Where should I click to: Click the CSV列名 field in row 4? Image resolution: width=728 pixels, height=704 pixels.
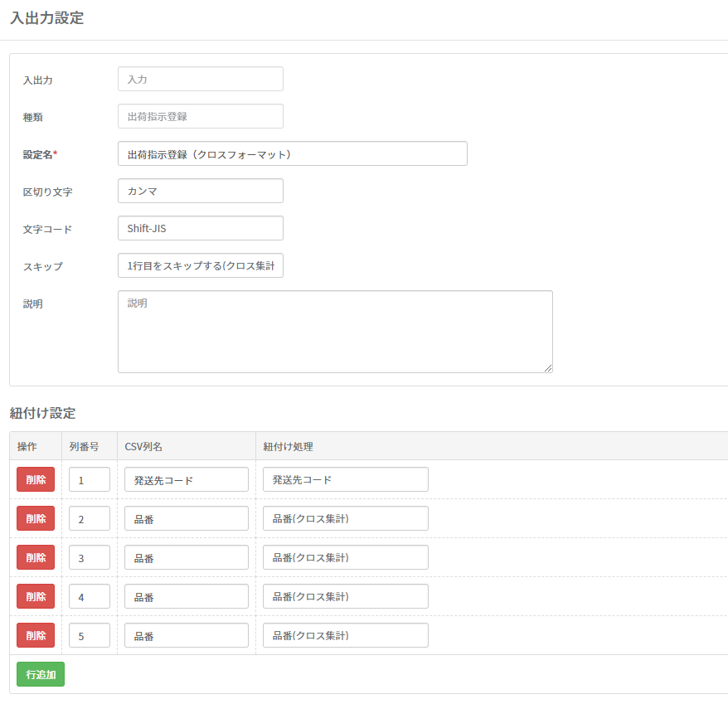pos(186,596)
